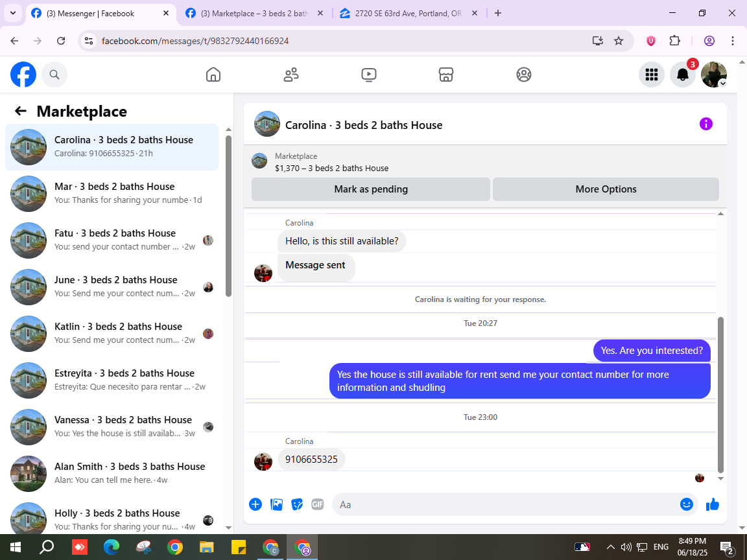The width and height of the screenshot is (747, 560).
Task: Open Chrome three-dot menu
Action: point(733,41)
